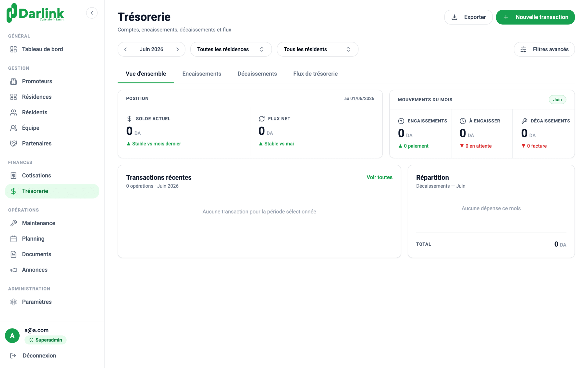Open Trésorerie in the sidebar
Viewport: 588px width, 368px height.
tap(52, 191)
